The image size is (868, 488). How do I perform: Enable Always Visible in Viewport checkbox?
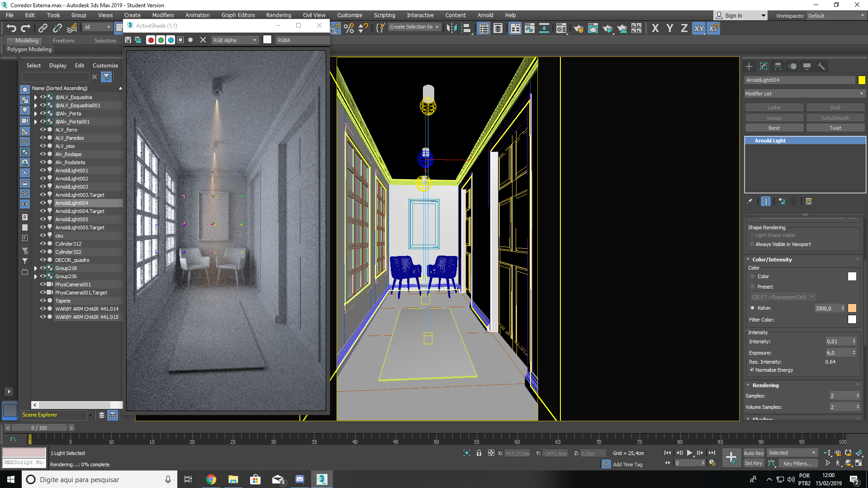click(752, 244)
